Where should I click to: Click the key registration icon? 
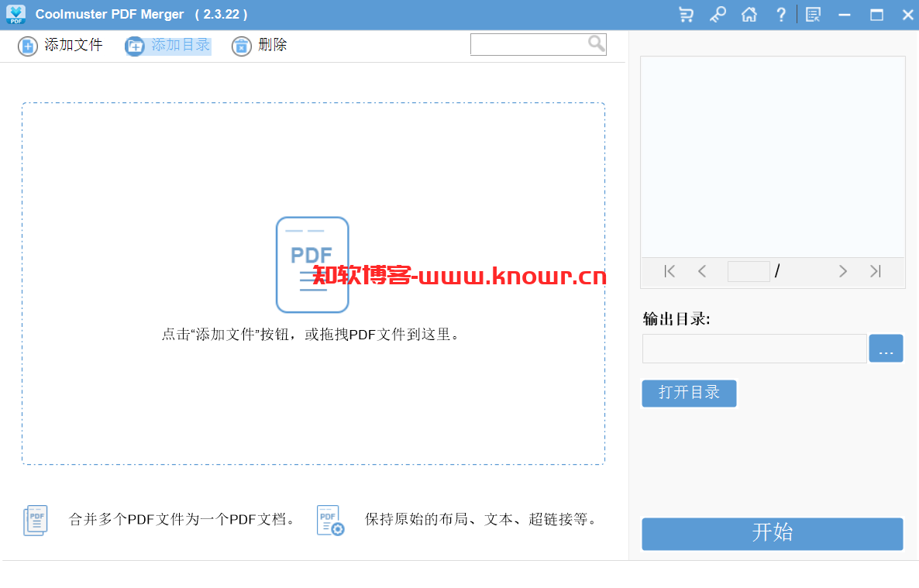718,14
